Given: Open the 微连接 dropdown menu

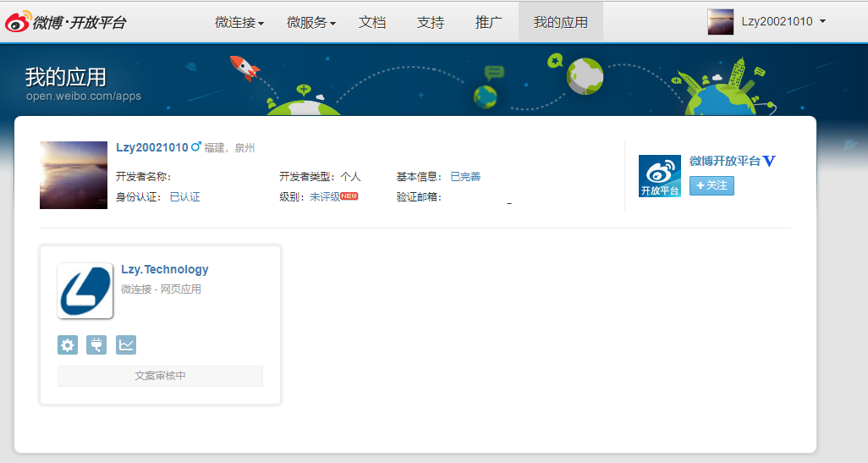Looking at the screenshot, I should point(239,22).
